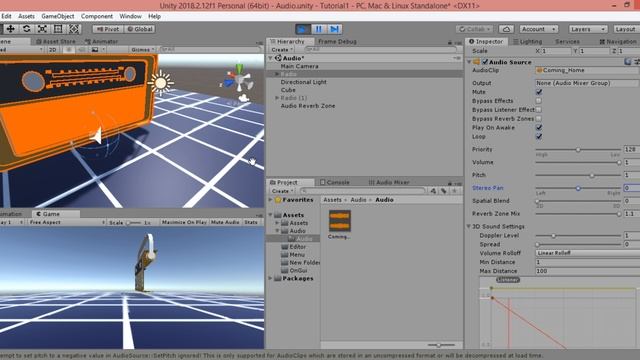Click the Pause button
This screenshot has width=640, height=360.
click(319, 29)
